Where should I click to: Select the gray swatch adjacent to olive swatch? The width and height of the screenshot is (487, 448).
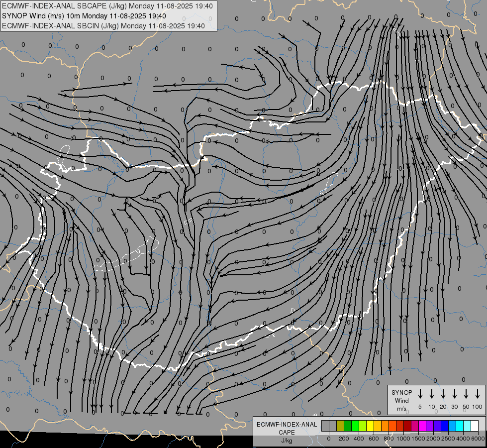click(333, 426)
